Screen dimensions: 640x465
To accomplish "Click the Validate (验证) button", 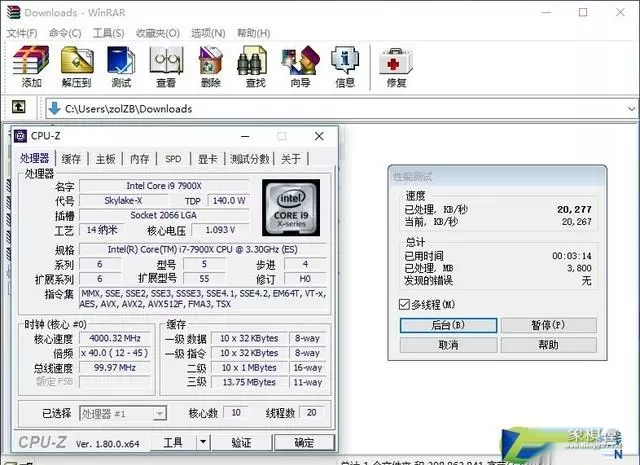I will tap(242, 442).
